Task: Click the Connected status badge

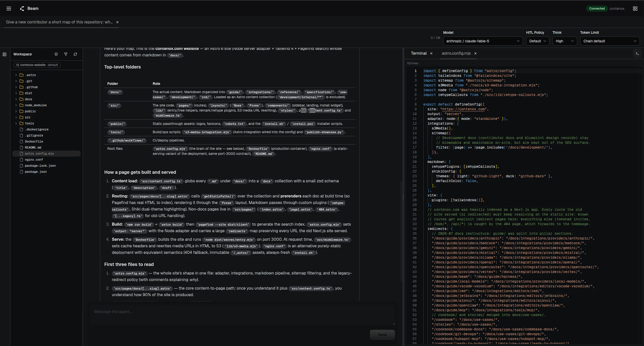Action: [597, 9]
